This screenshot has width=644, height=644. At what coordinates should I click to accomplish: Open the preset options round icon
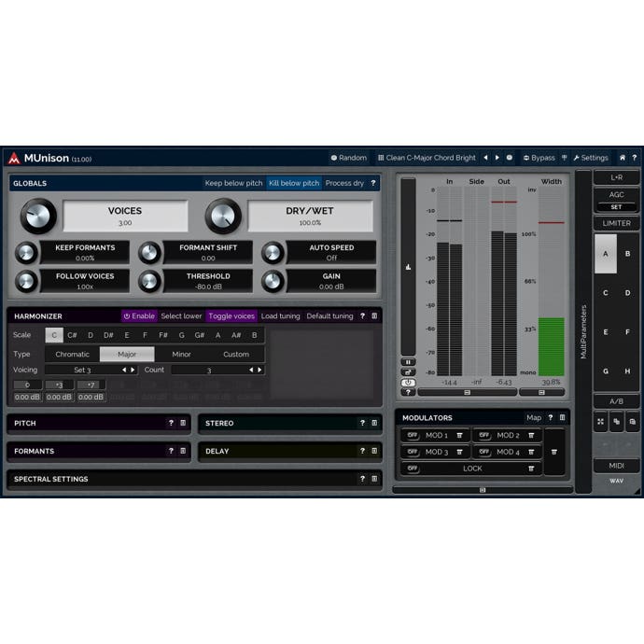tap(510, 158)
